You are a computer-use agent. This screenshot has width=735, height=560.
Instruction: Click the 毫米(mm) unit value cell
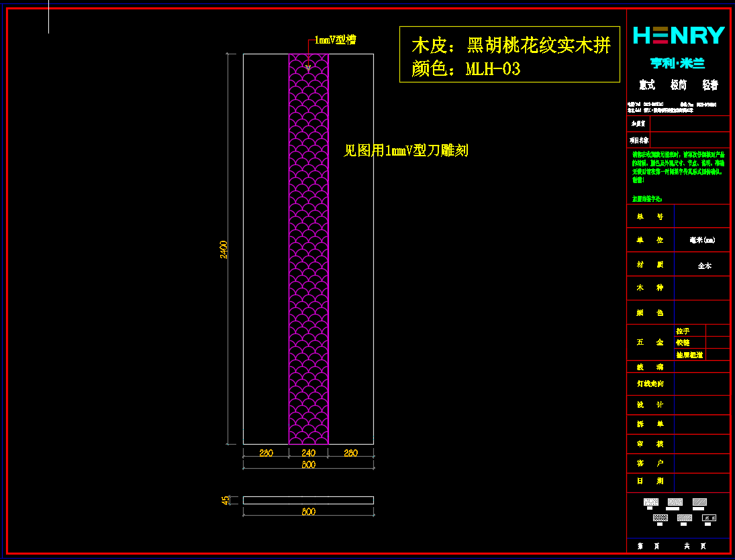click(702, 240)
